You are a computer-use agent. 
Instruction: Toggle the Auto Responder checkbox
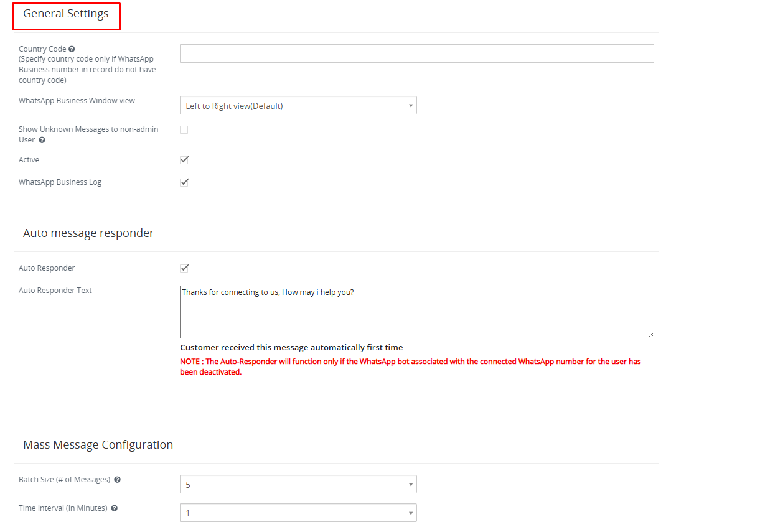184,268
